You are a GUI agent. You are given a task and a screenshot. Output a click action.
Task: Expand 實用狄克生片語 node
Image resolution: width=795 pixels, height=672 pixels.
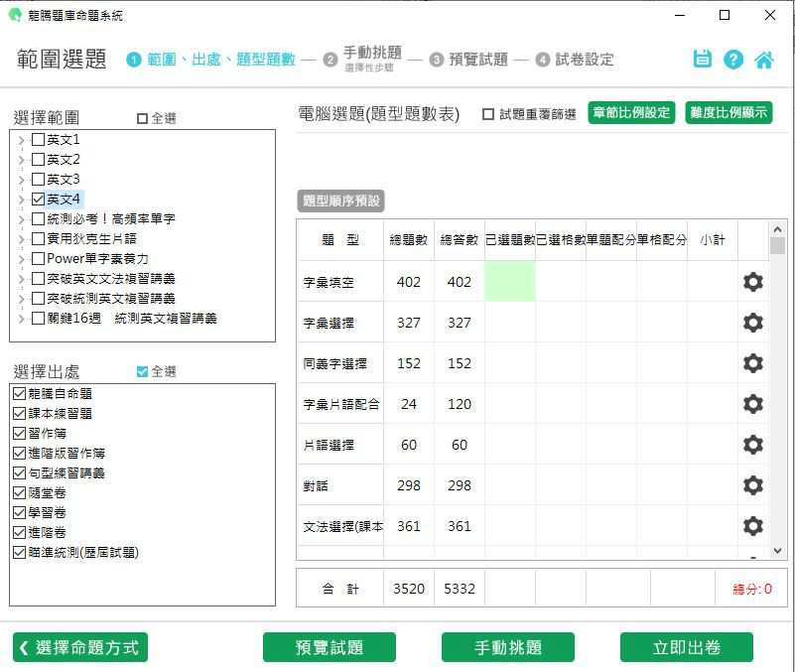(x=21, y=239)
